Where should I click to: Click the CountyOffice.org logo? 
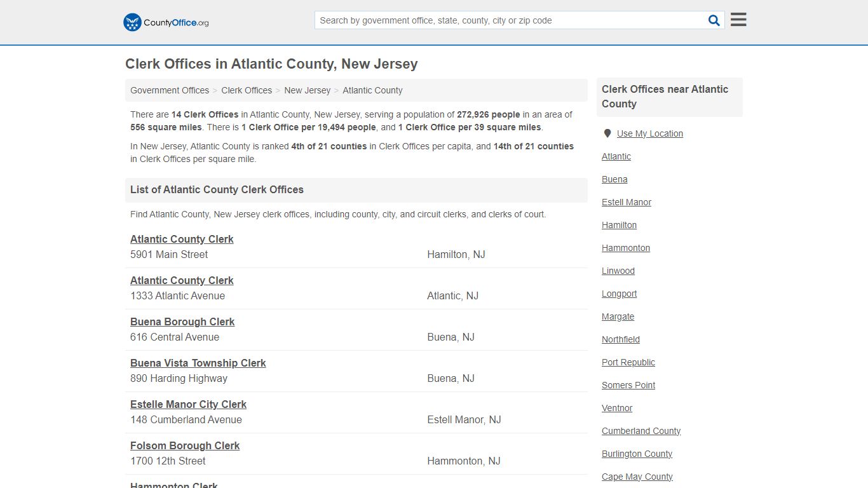coord(166,22)
